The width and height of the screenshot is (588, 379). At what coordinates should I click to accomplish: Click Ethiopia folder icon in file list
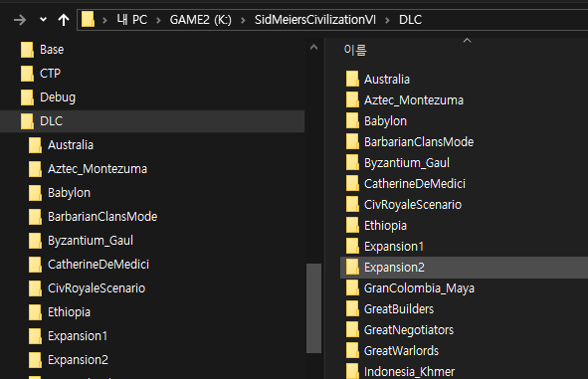[352, 226]
